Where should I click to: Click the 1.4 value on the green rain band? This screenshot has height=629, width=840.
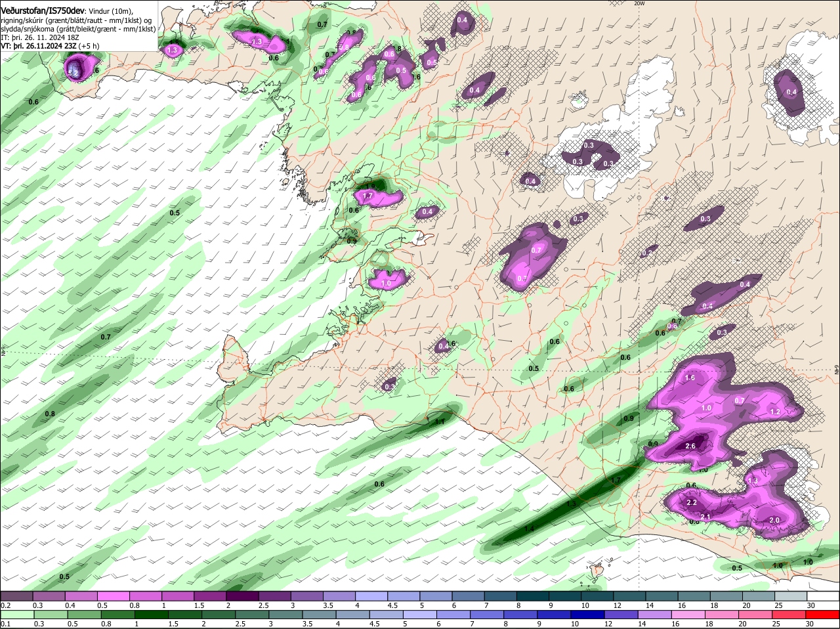[x=529, y=529]
